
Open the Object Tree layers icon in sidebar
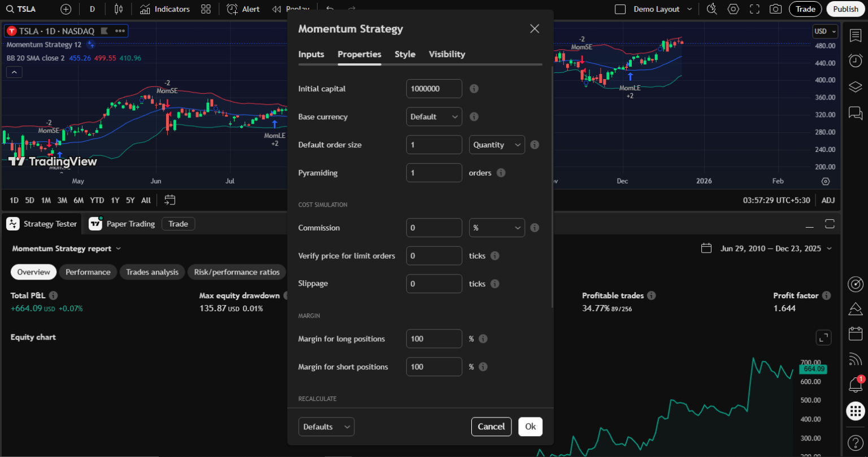[x=856, y=86]
